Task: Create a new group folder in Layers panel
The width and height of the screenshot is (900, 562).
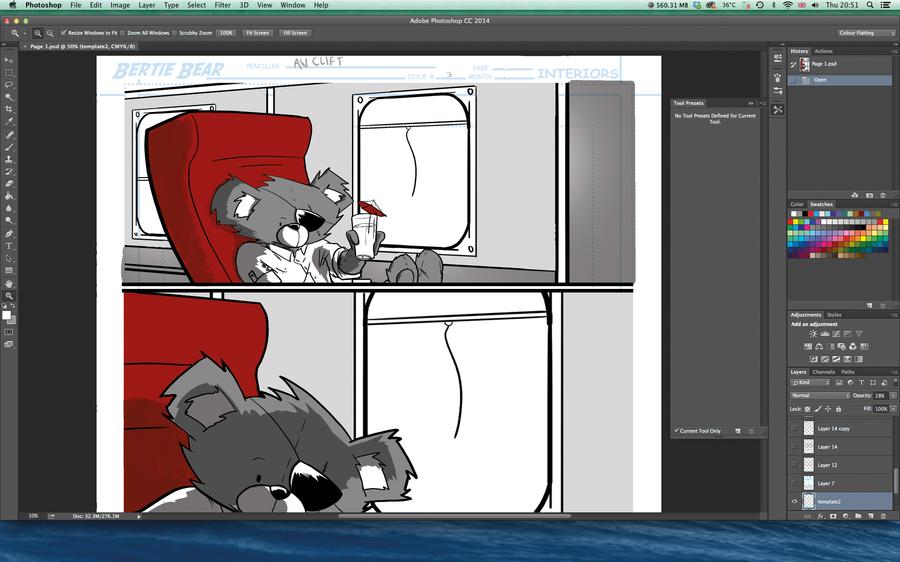Action: [858, 516]
